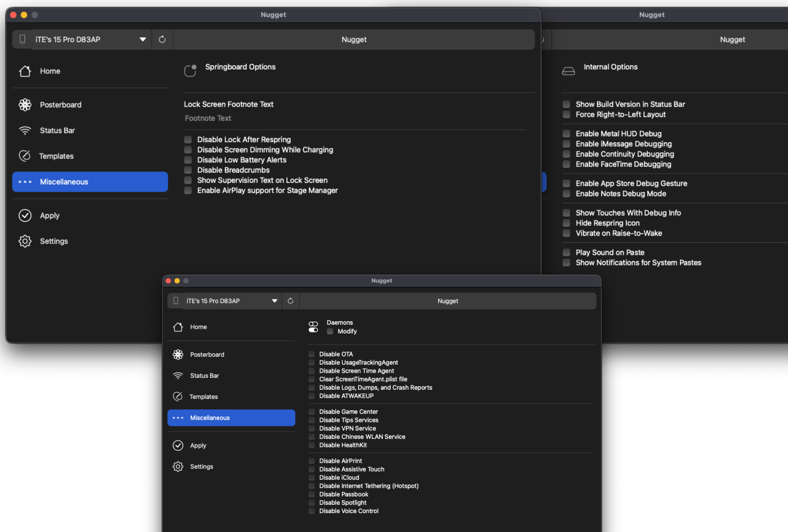Click Posterboard flower icon in the back-left window
The width and height of the screenshot is (788, 532).
point(25,105)
